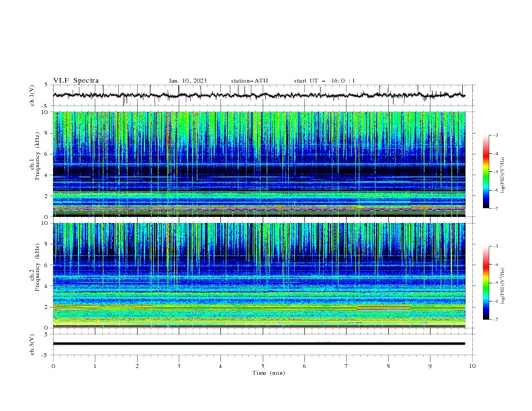
Task: Click time axis tick label '0'
Action: point(53,366)
